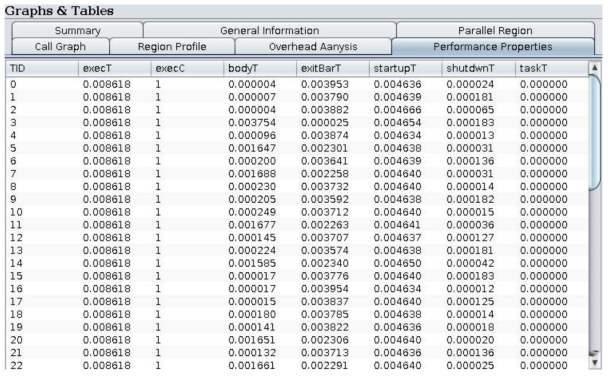Select row with TID 18

(297, 314)
